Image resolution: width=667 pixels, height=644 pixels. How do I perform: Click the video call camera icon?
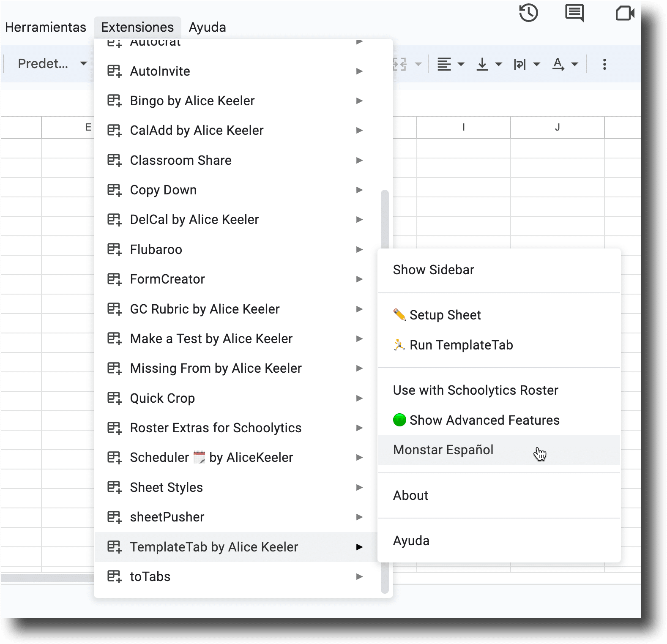coord(625,13)
